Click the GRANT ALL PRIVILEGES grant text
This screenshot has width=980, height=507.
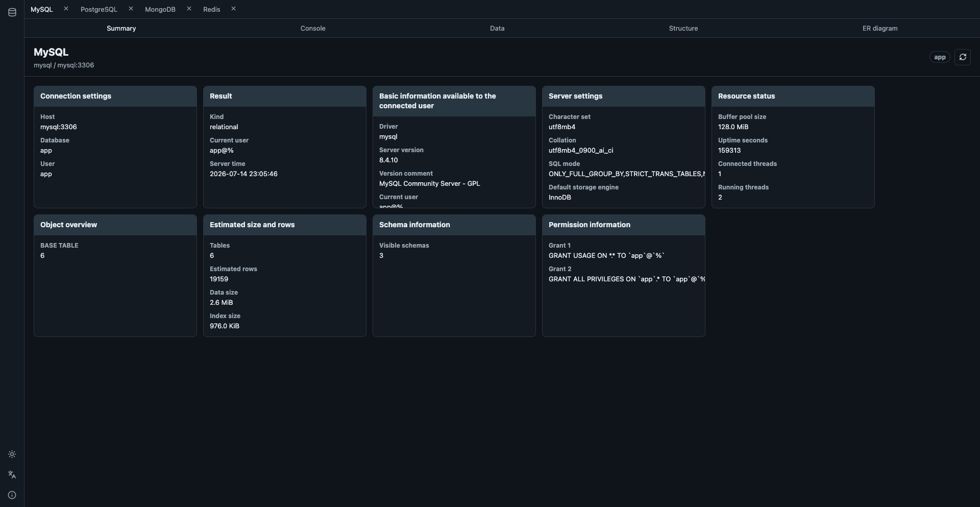click(x=627, y=279)
